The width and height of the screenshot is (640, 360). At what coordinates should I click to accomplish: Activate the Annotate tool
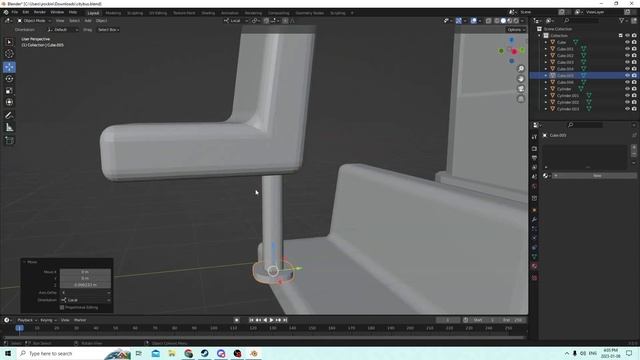[x=9, y=116]
